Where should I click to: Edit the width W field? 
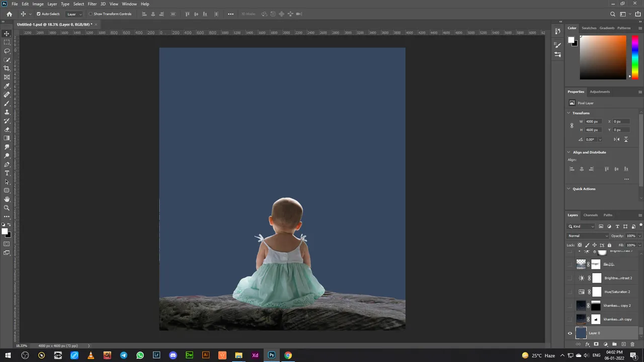(x=592, y=122)
